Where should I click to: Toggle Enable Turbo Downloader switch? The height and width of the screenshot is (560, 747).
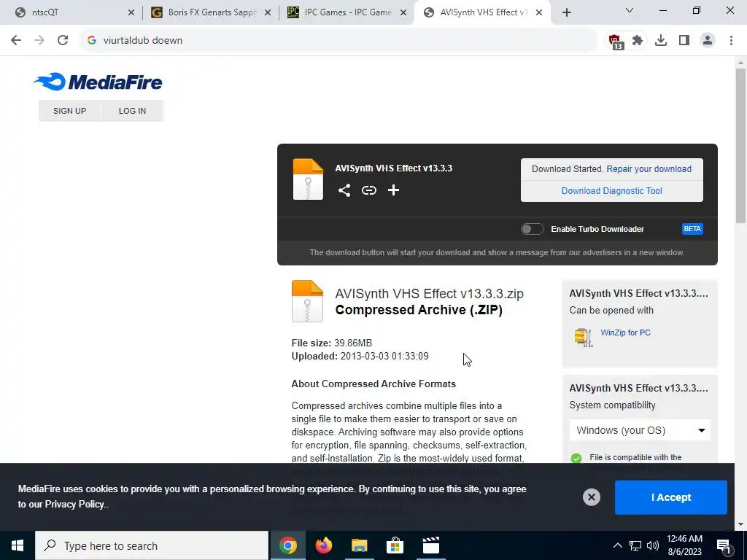click(532, 229)
